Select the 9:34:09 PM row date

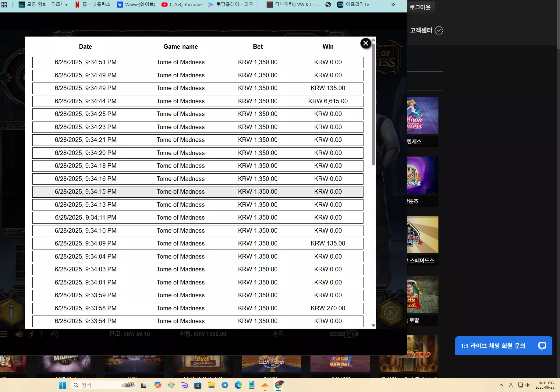pos(86,243)
